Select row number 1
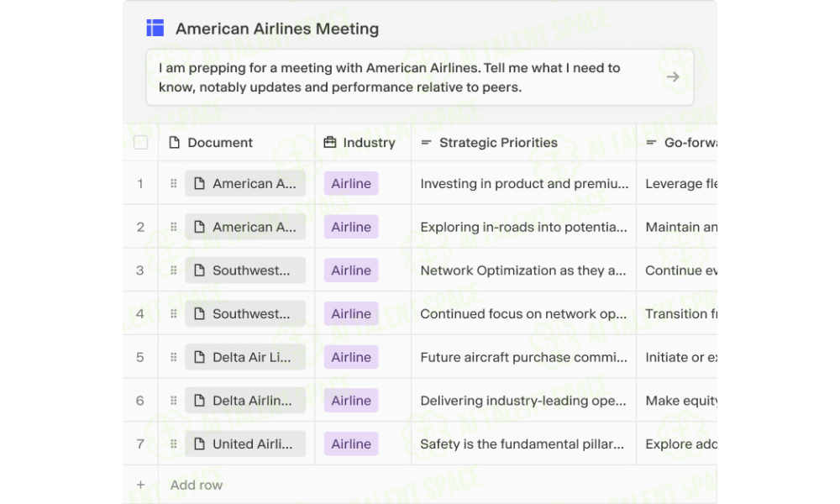The width and height of the screenshot is (840, 504). coord(140,183)
